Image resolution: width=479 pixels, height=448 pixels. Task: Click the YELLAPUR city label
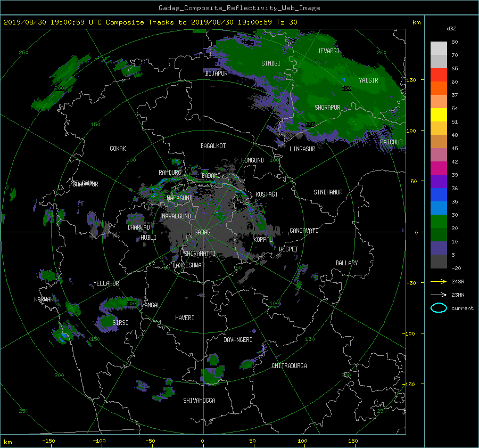106,283
